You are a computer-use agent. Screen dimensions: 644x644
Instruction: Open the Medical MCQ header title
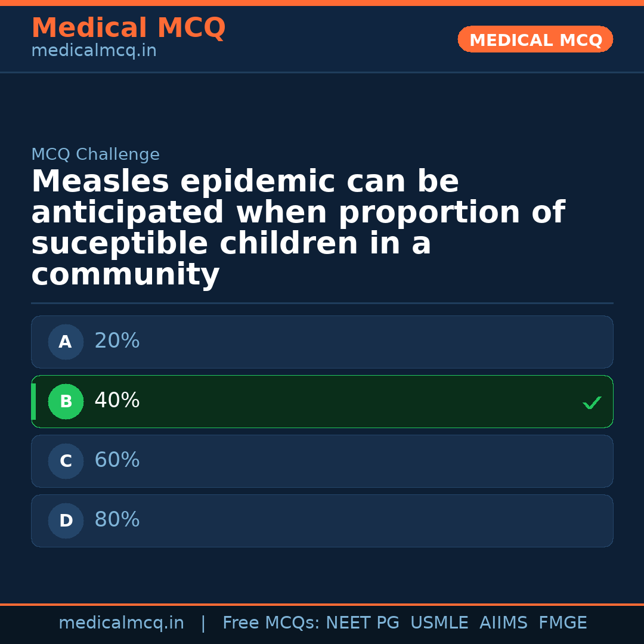[x=128, y=28]
